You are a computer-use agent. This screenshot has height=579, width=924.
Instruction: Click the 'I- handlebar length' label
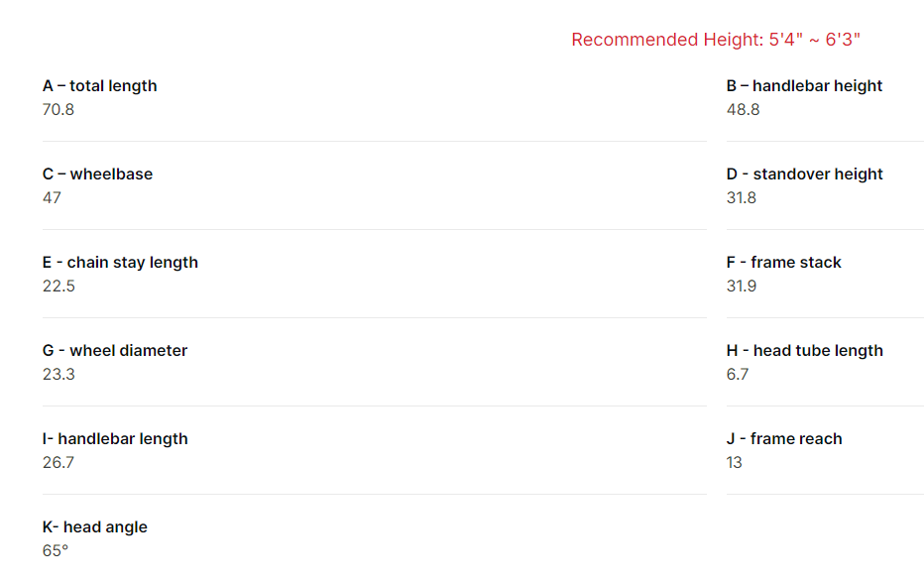(x=115, y=439)
